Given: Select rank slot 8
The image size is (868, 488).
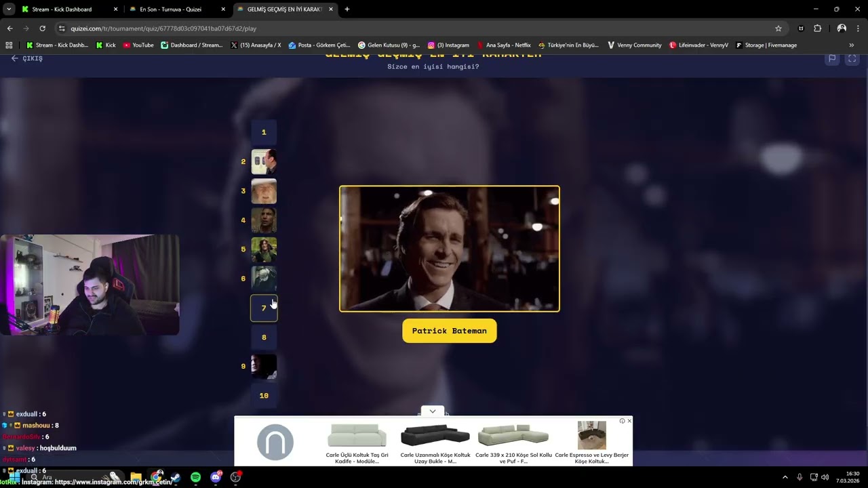Looking at the screenshot, I should pyautogui.click(x=264, y=338).
